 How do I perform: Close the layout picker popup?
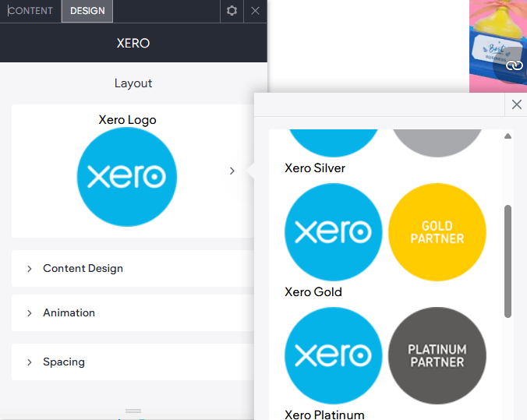516,104
